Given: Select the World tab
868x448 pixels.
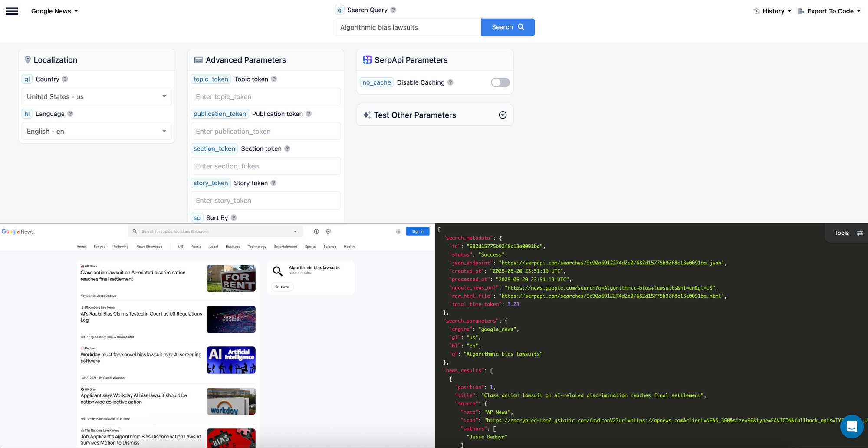Looking at the screenshot, I should 197,247.
